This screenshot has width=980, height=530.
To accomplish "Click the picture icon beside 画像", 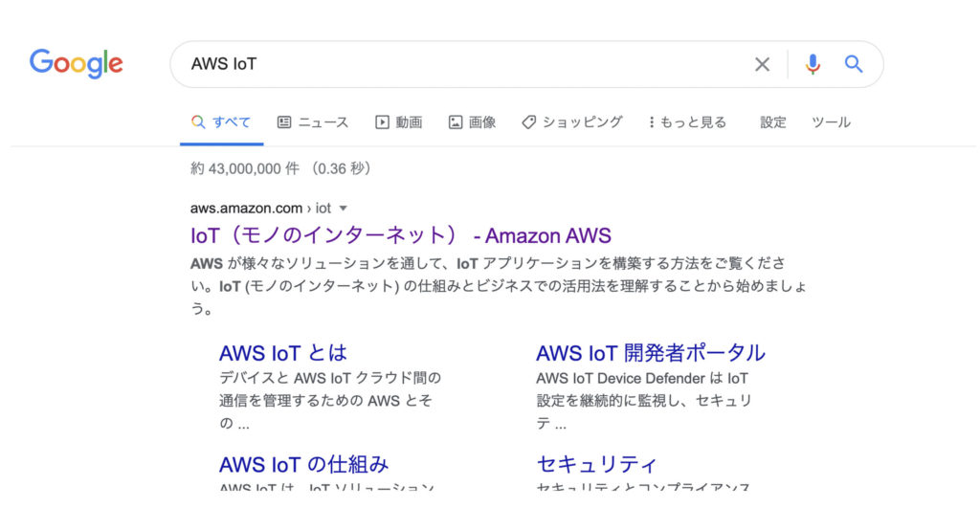I will (456, 122).
